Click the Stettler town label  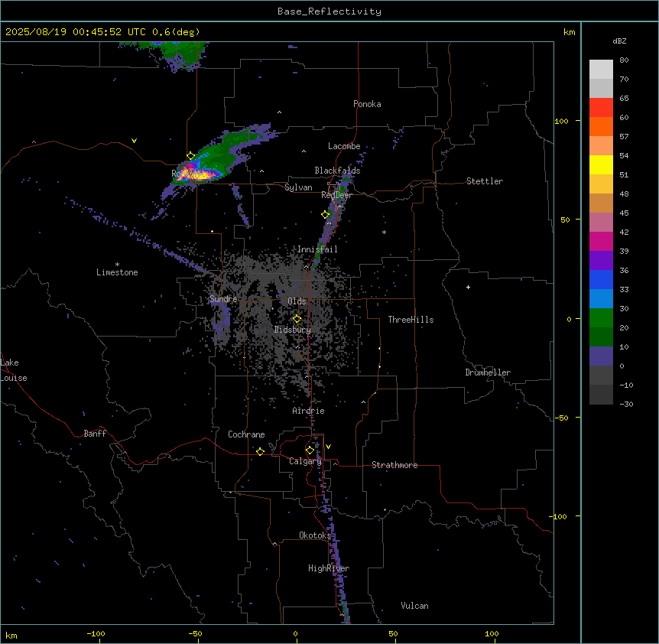485,181
